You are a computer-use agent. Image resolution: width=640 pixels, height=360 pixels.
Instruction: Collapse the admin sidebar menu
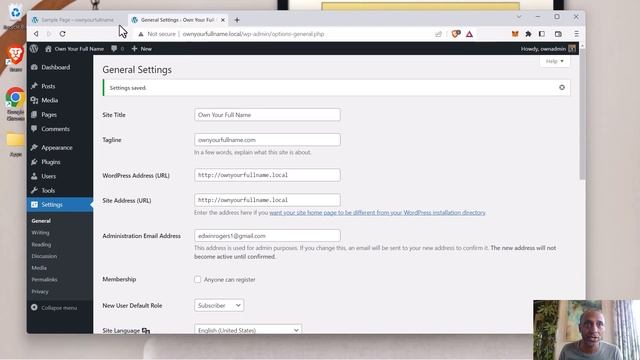tap(54, 308)
